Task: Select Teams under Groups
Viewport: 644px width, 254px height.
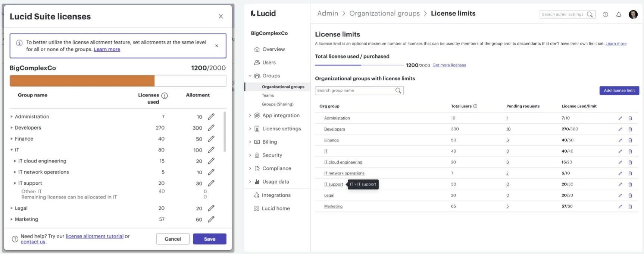Action: [268, 95]
